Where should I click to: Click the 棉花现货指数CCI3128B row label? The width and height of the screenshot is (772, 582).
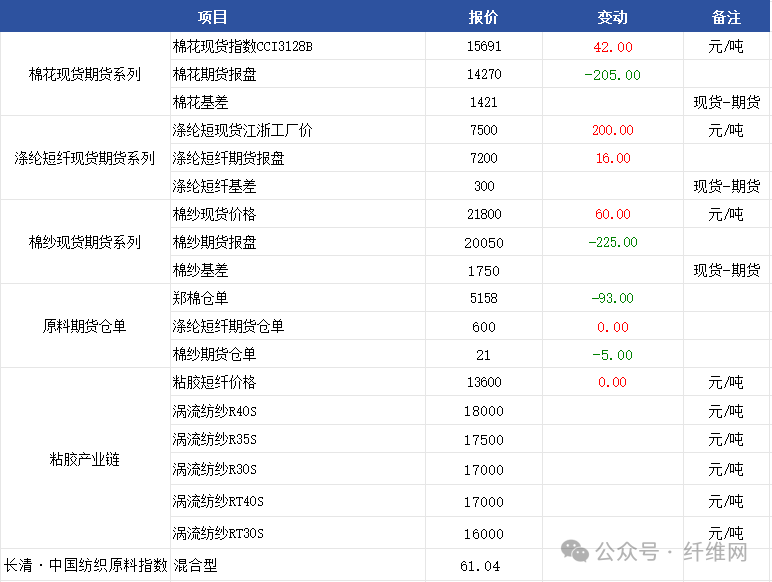tap(243, 46)
